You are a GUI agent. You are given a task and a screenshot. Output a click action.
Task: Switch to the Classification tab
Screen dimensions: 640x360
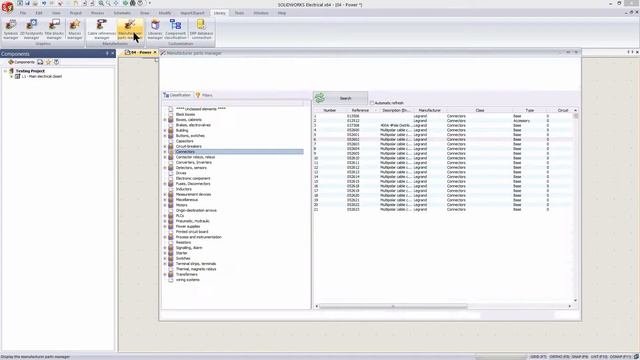(x=177, y=95)
